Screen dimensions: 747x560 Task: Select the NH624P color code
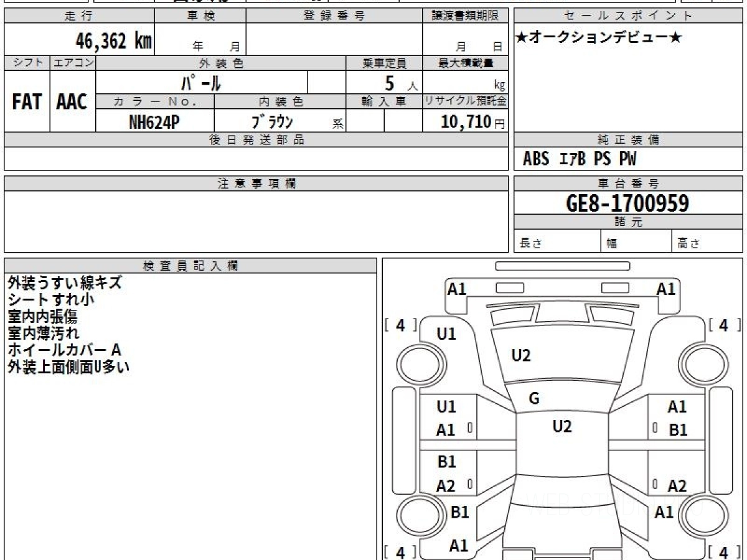point(154,121)
